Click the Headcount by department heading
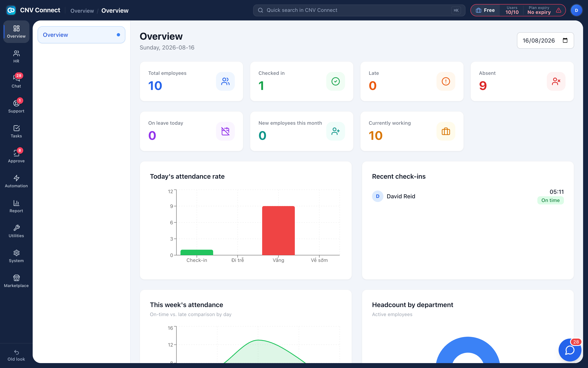 point(412,305)
